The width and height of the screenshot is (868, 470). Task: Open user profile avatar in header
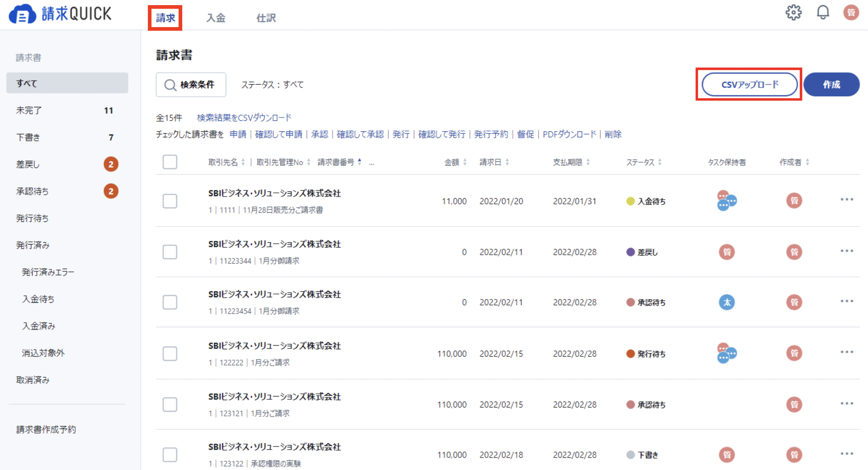(x=851, y=12)
